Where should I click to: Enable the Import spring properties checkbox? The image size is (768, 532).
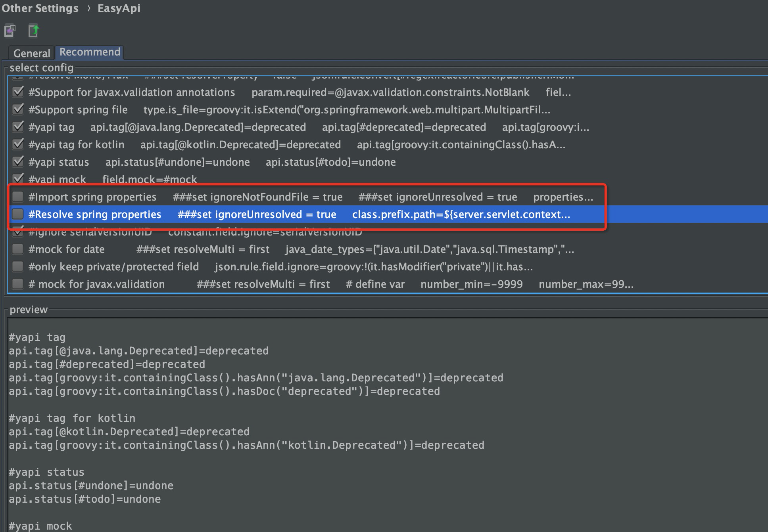point(18,197)
